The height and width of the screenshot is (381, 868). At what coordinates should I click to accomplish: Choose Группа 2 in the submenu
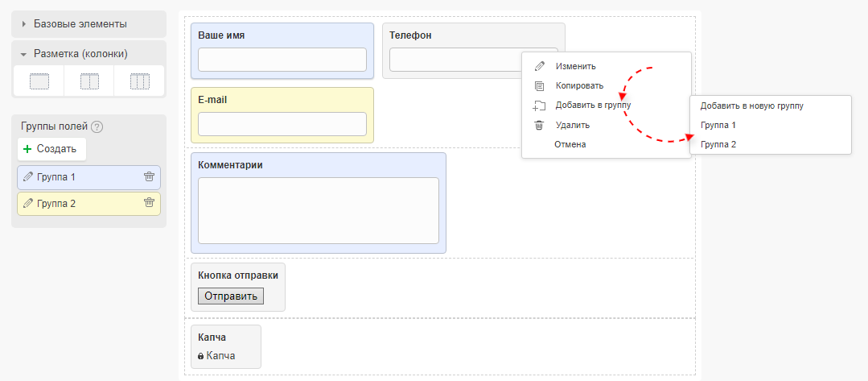[x=718, y=145]
